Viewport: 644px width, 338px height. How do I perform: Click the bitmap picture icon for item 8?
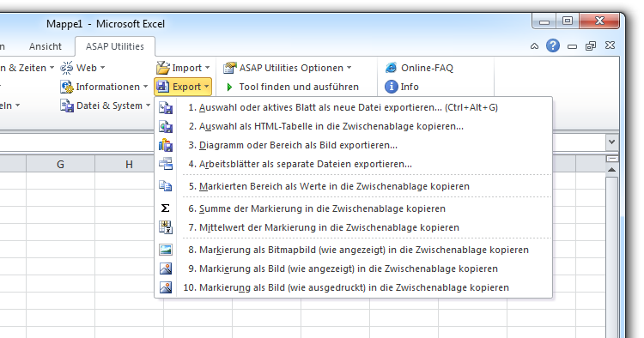pyautogui.click(x=166, y=250)
